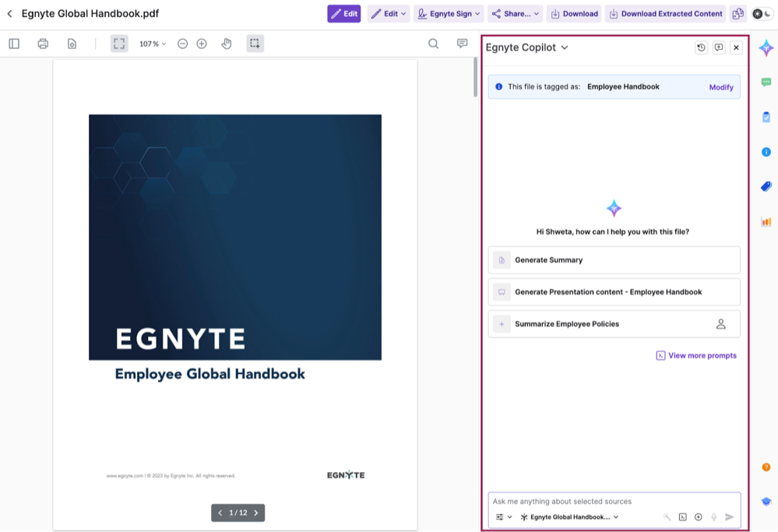
Task: Click the zoom out minus icon
Action: pyautogui.click(x=182, y=44)
